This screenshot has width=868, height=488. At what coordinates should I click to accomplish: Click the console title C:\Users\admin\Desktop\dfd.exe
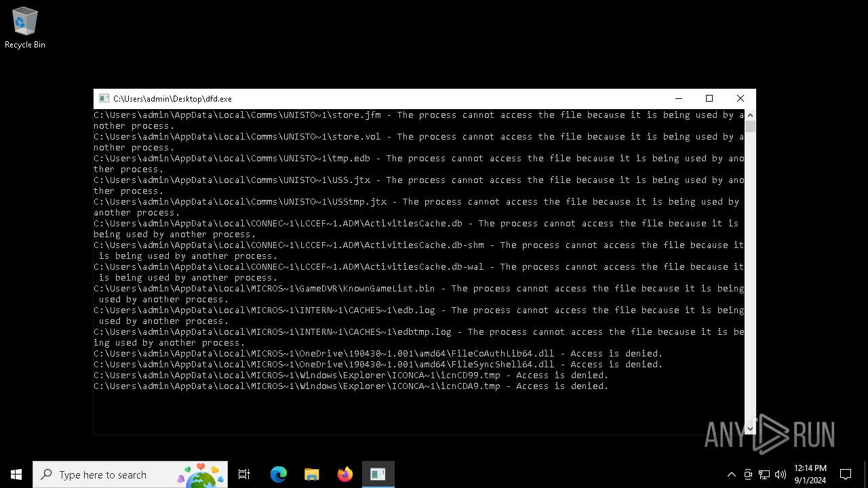point(172,99)
